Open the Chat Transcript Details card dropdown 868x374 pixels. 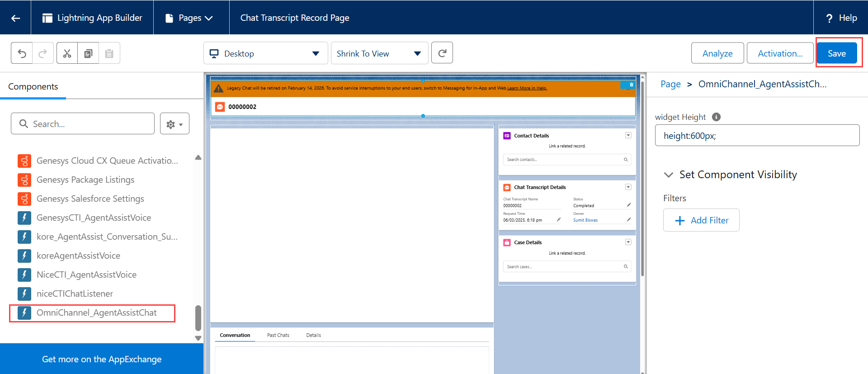pos(628,187)
